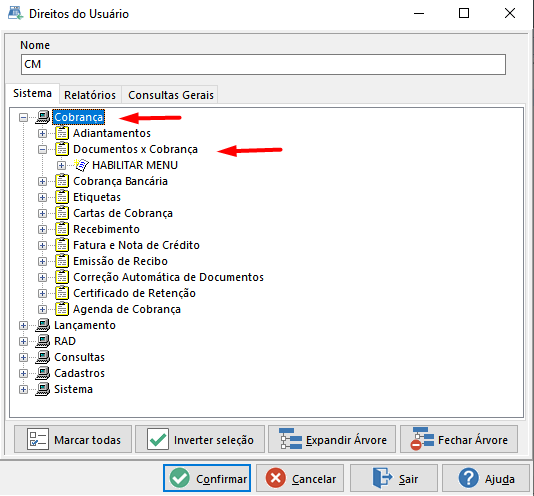The width and height of the screenshot is (534, 496).
Task: Minimize the Direitos do Usuário window
Action: pos(419,14)
